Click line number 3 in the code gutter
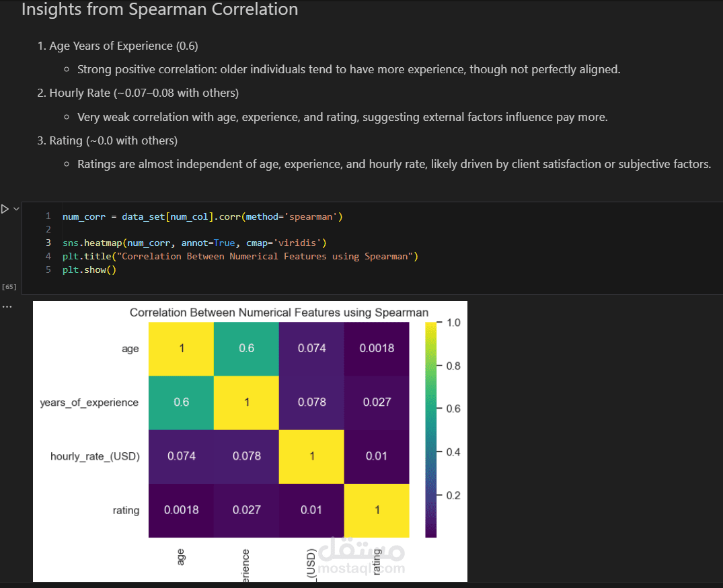Screen dimensions: 723x588 pyautogui.click(x=48, y=243)
